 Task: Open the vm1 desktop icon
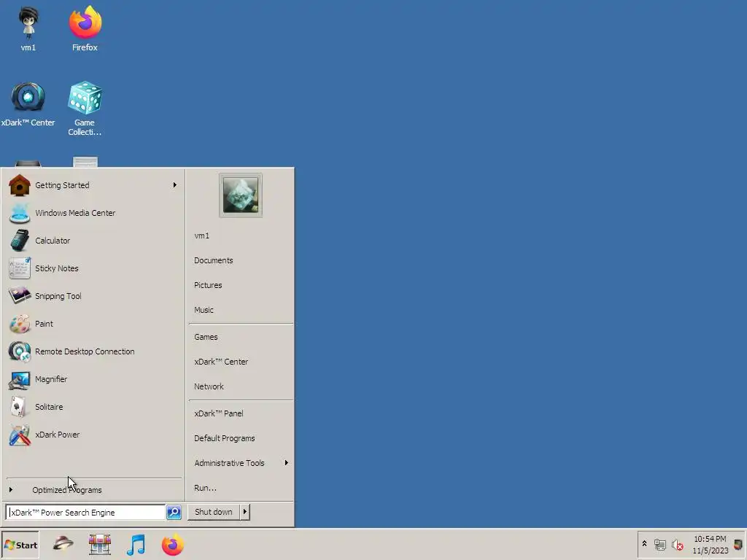[x=28, y=28]
